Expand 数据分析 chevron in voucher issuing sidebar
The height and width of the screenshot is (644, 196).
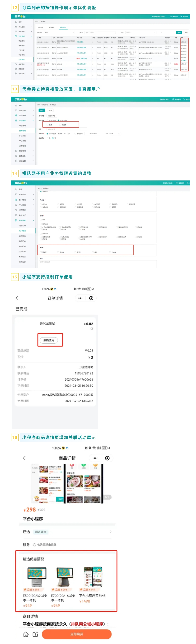[33, 156]
